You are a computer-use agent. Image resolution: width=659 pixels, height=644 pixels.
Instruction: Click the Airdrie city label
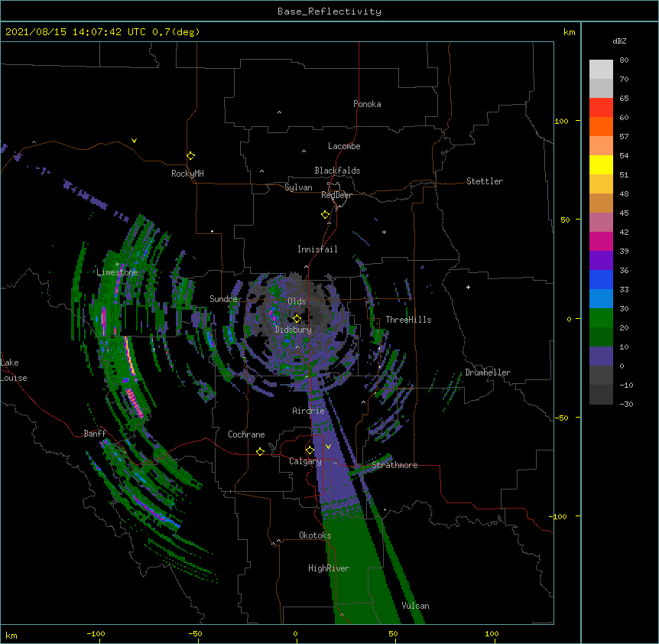pos(309,411)
